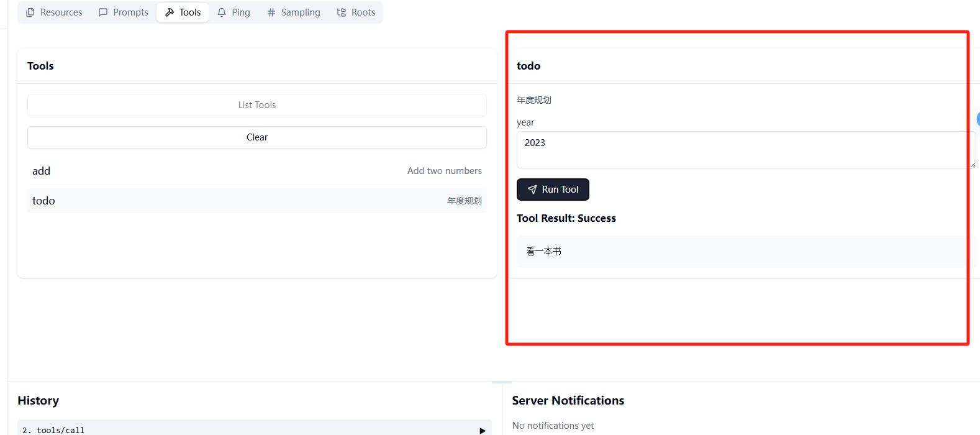
Task: Expand the tools/call history entry
Action: (483, 430)
